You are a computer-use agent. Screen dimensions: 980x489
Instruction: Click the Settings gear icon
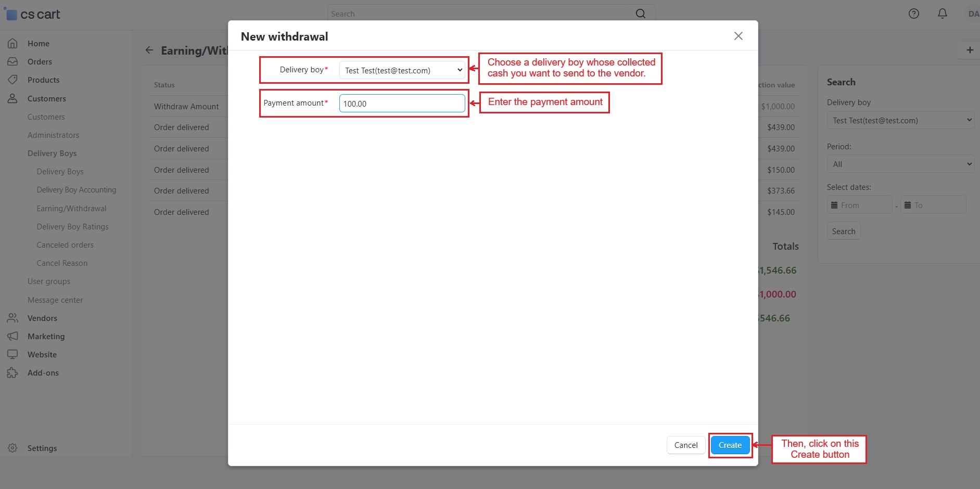pos(12,448)
